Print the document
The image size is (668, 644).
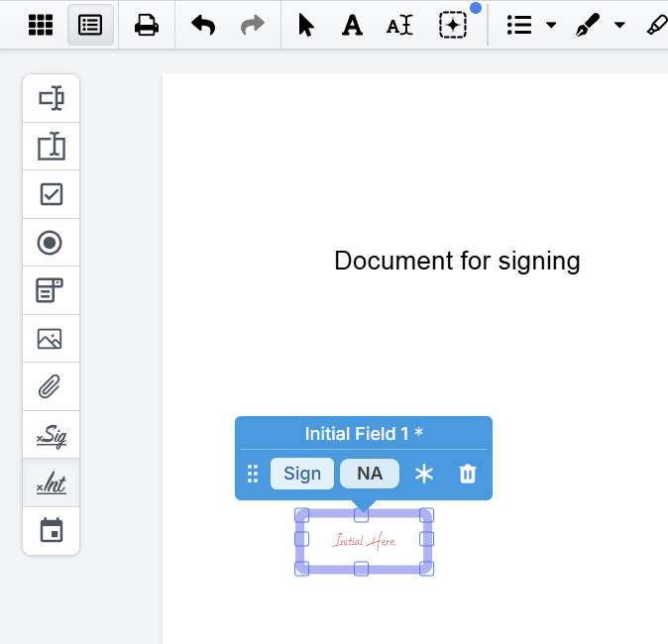(147, 25)
